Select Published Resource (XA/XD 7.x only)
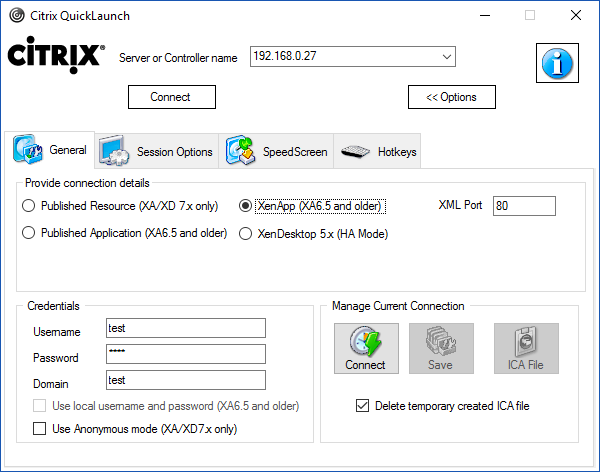600x472 pixels. click(29, 206)
